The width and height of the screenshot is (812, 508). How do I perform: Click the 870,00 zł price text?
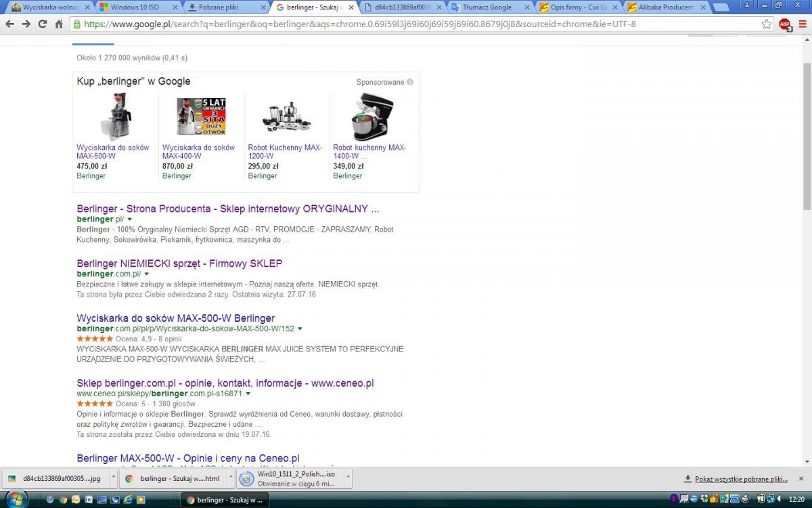point(177,166)
